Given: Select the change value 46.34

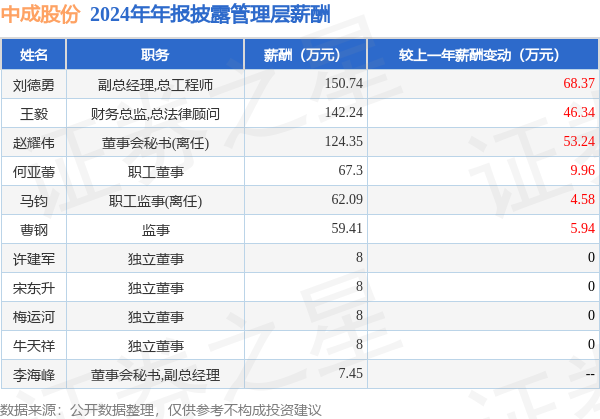Looking at the screenshot, I should pos(579,112).
